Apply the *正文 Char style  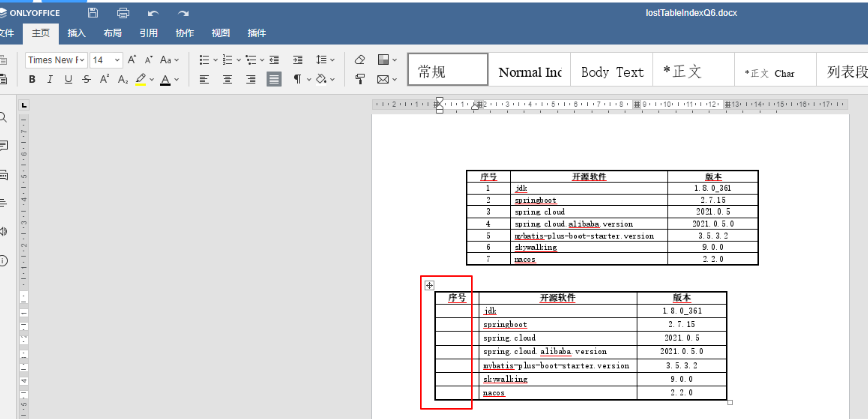pos(775,69)
